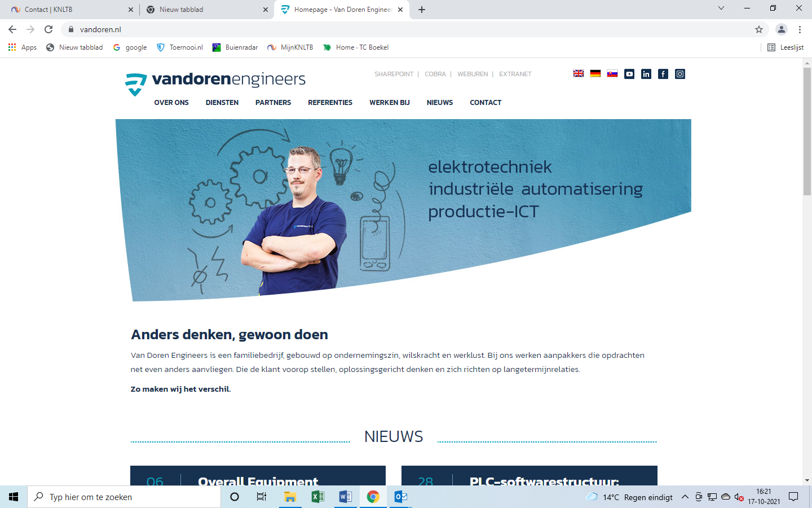812x508 pixels.
Task: Follow the EXTRANET link
Action: tap(515, 74)
